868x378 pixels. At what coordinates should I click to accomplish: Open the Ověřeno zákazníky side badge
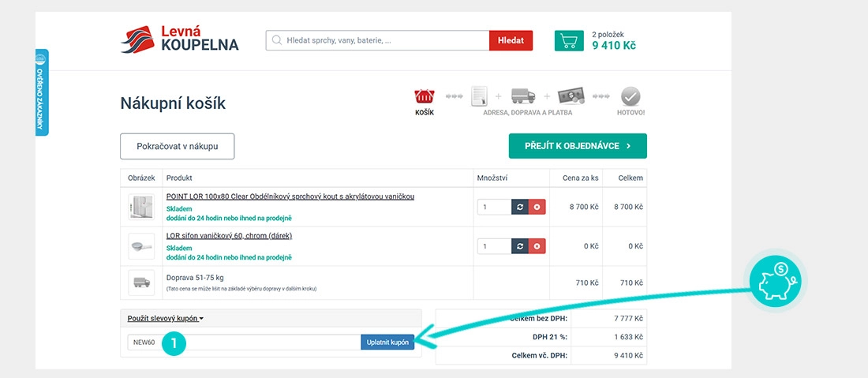coord(42,92)
